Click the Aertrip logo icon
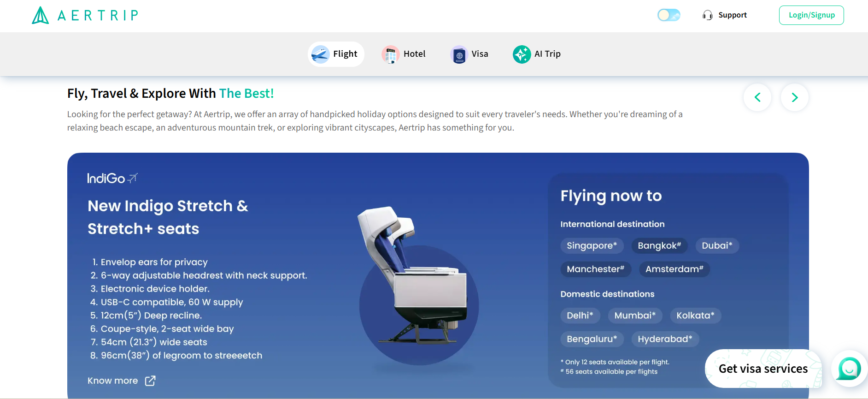This screenshot has width=868, height=399. [41, 15]
